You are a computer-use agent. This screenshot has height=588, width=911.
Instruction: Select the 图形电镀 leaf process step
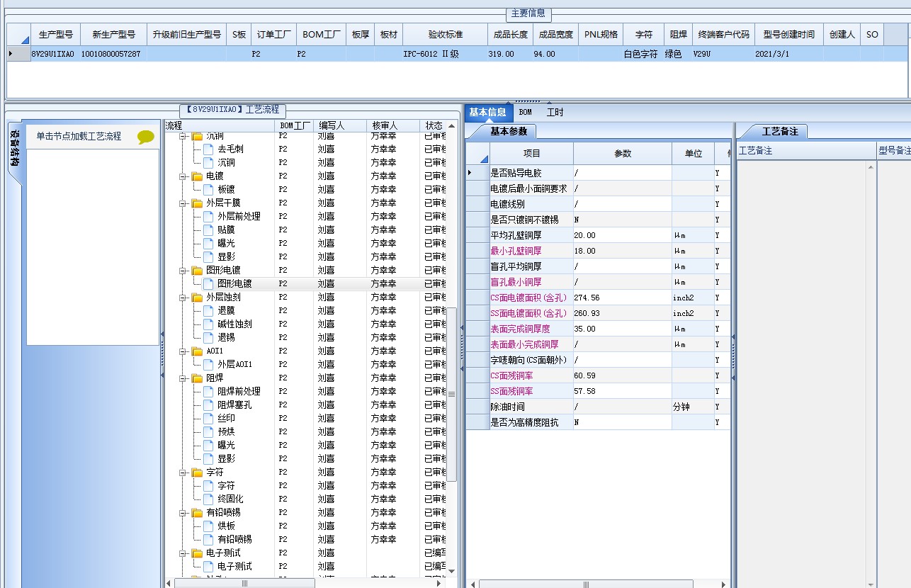tap(234, 284)
